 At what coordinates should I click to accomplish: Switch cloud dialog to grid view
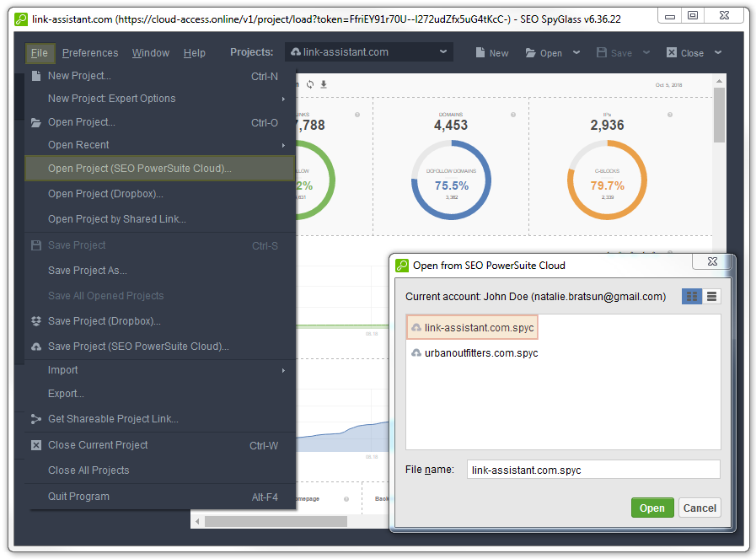point(691,296)
